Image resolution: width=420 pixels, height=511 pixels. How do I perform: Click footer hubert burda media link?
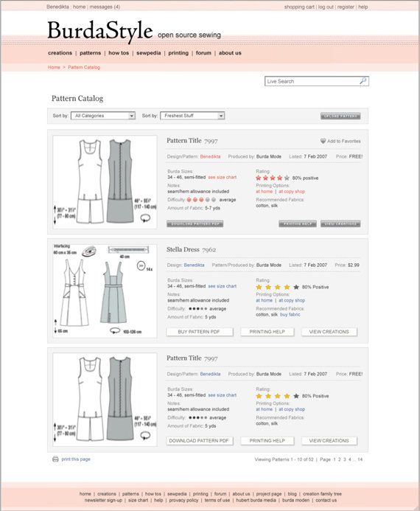tap(256, 500)
